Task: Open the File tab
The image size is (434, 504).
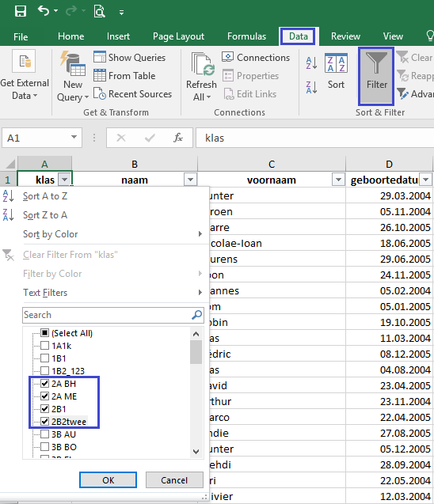Action: click(21, 36)
